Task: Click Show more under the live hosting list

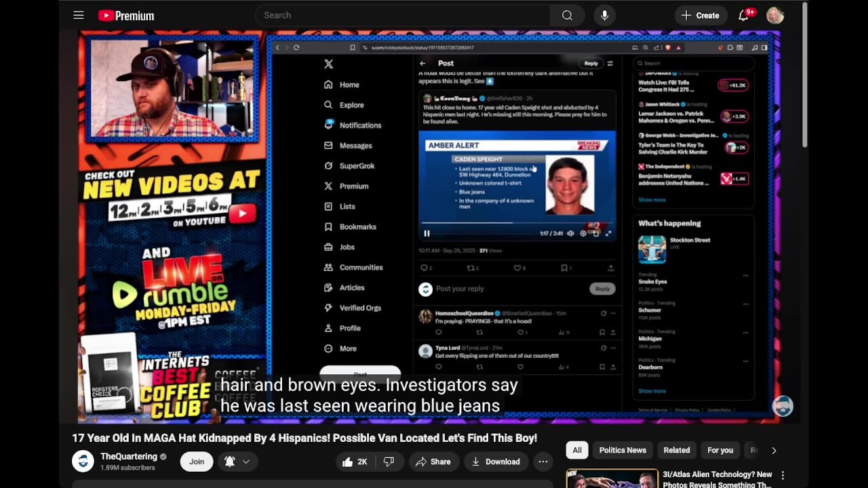Action: click(652, 200)
